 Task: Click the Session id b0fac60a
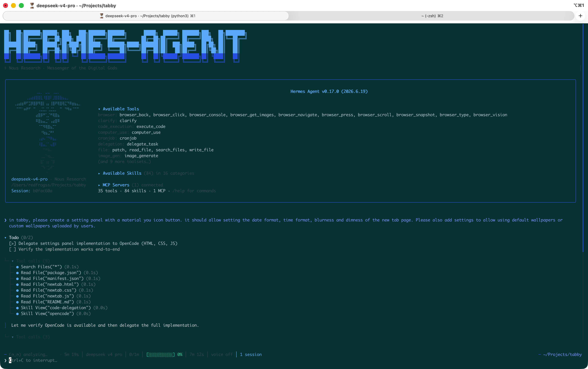(x=42, y=191)
